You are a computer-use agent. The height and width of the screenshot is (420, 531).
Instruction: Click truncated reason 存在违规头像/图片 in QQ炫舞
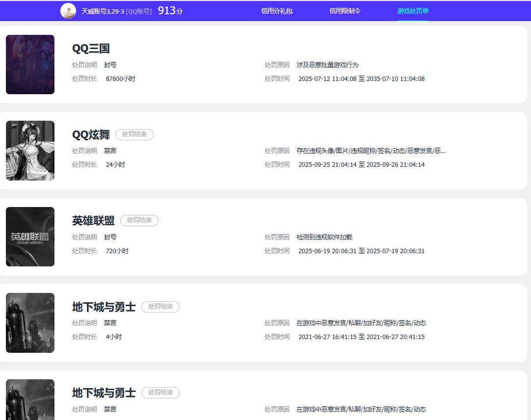tap(371, 151)
